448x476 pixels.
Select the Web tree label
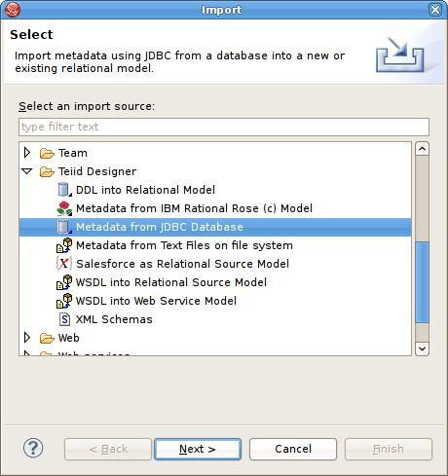[69, 338]
